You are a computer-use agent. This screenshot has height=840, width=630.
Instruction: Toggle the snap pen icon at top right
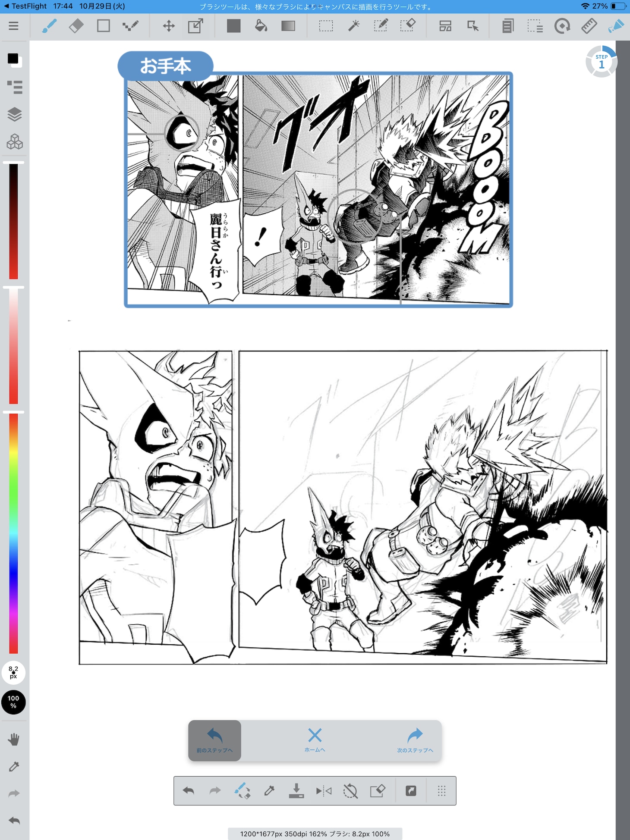point(616,26)
